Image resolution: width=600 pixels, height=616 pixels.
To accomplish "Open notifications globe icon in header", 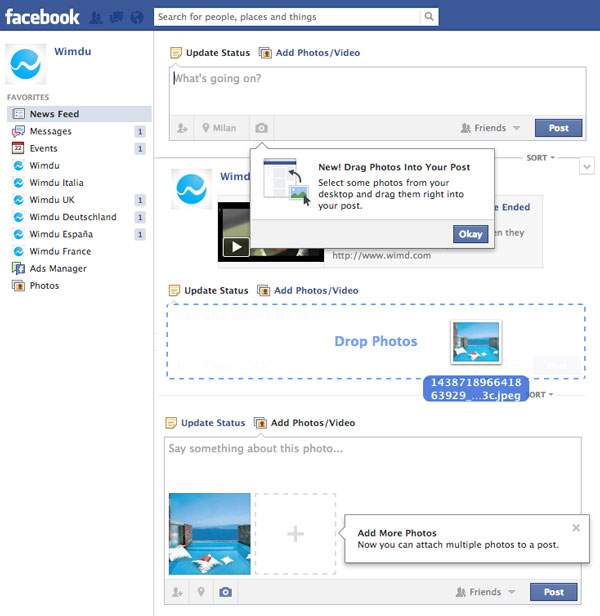I will pos(137,17).
